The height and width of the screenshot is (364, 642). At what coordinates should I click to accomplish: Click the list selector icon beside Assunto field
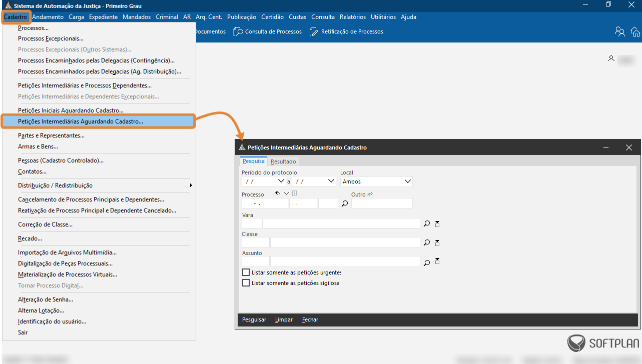437,261
